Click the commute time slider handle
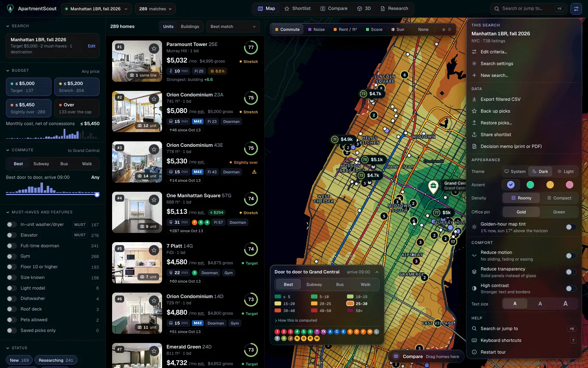Image resolution: width=588 pixels, height=368 pixels. pos(97,195)
